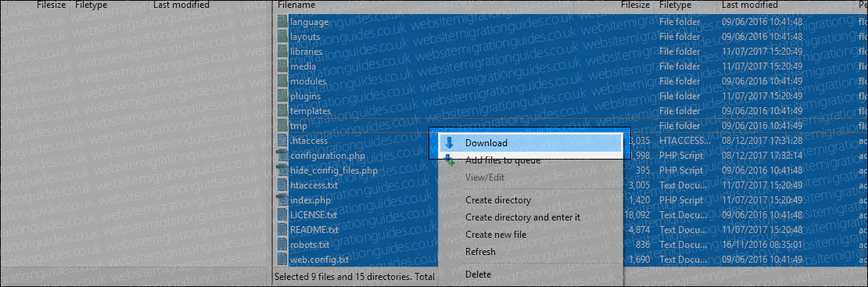Select the modules folder name

308,81
